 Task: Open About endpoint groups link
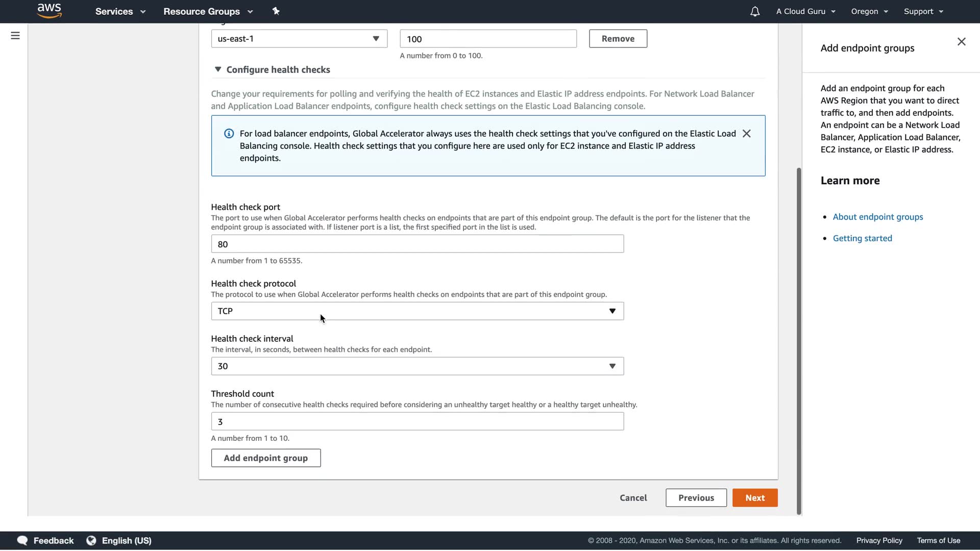point(878,217)
